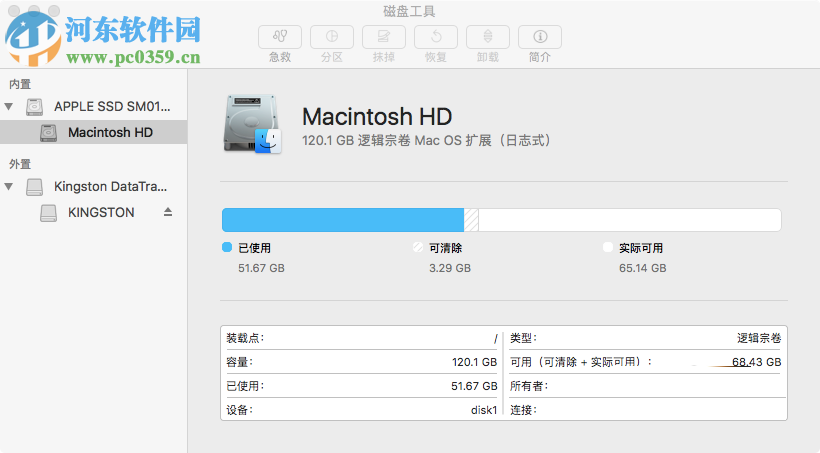Image resolution: width=820 pixels, height=453 pixels.
Task: Click the 磁盘工具 window title
Action: pyautogui.click(x=409, y=12)
